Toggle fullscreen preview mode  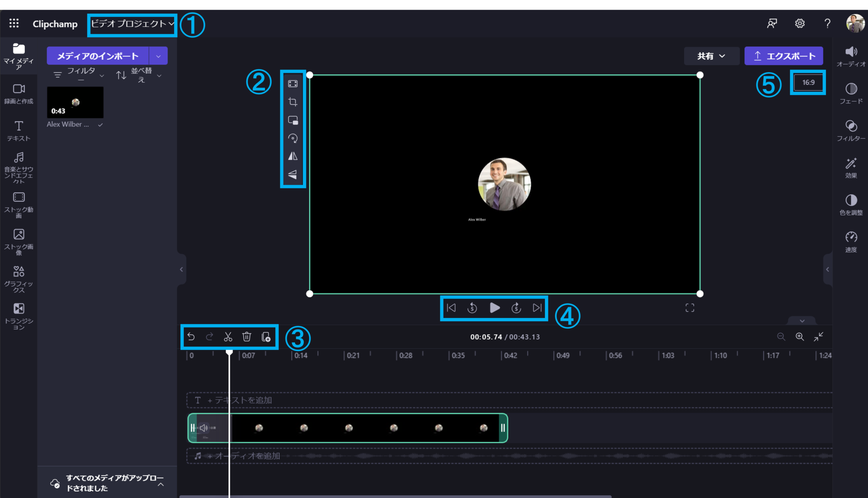(x=690, y=308)
